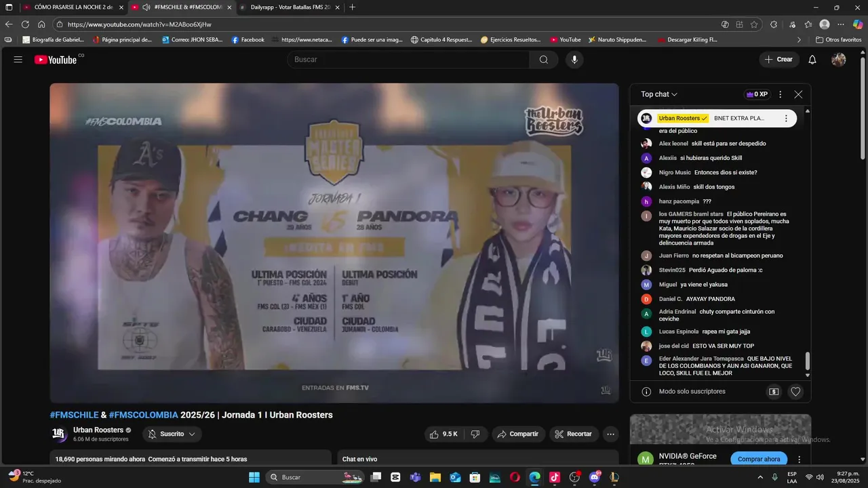Dislike the video with thumbs down
The width and height of the screenshot is (868, 488).
coord(475,434)
